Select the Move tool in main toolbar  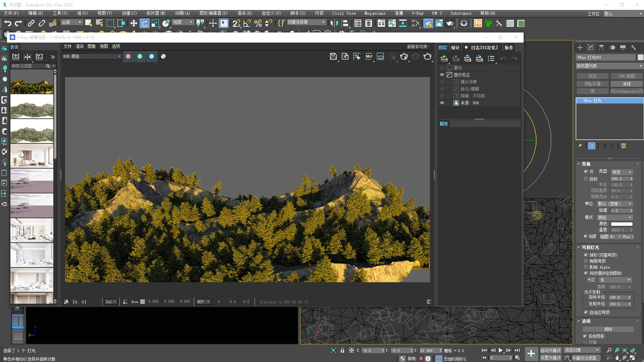click(x=133, y=23)
